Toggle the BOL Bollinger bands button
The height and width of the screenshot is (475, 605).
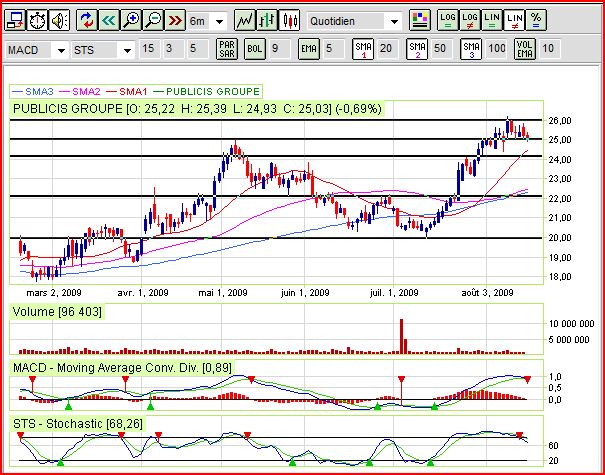pyautogui.click(x=255, y=49)
